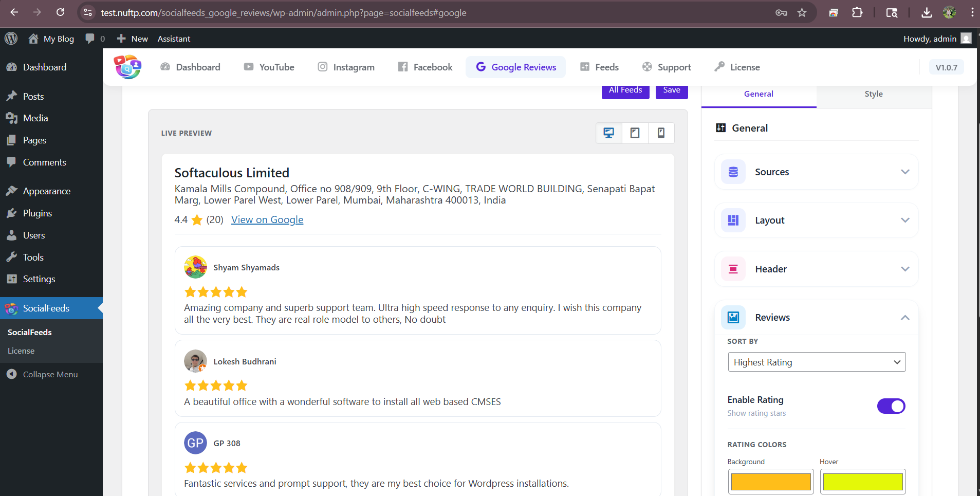Switch to tablet preview icon
Viewport: 980px width, 496px height.
(635, 133)
